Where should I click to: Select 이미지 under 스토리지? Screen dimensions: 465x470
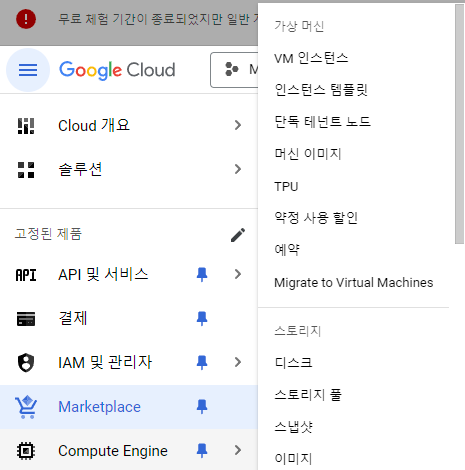[x=293, y=458]
